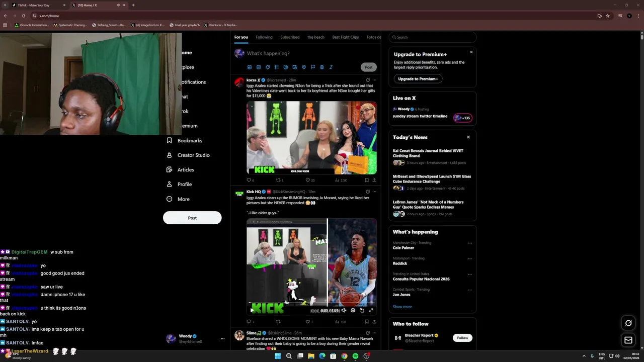Screen dimensions: 644x362
Task: Open Grok action on korza's post
Action: tap(367, 80)
